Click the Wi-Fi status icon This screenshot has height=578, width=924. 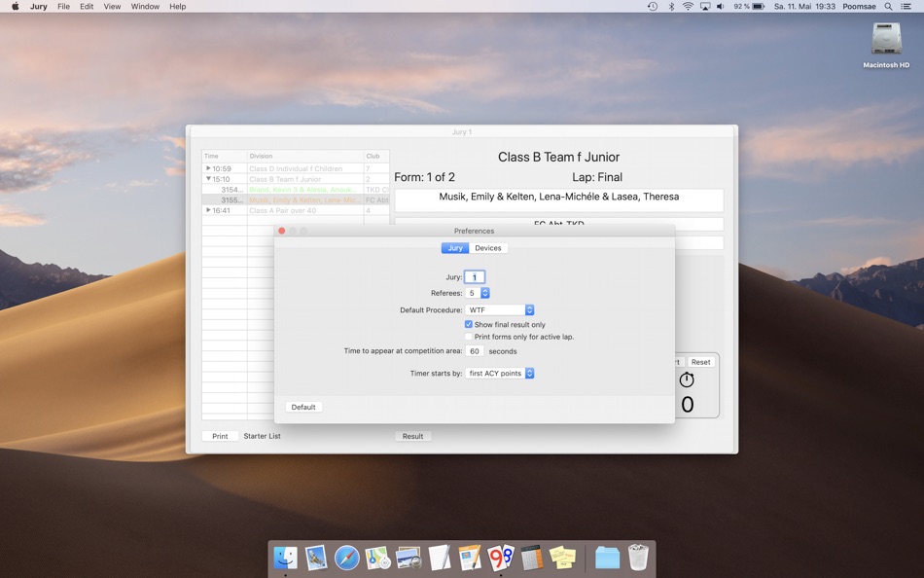(x=687, y=6)
